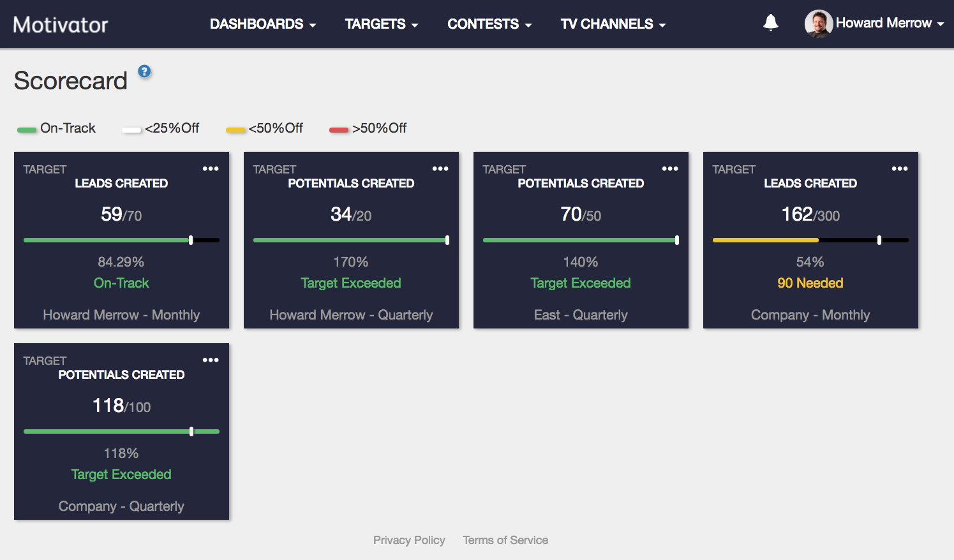954x560 pixels.
Task: Click Howard Merrow - Monthly label
Action: [x=121, y=315]
